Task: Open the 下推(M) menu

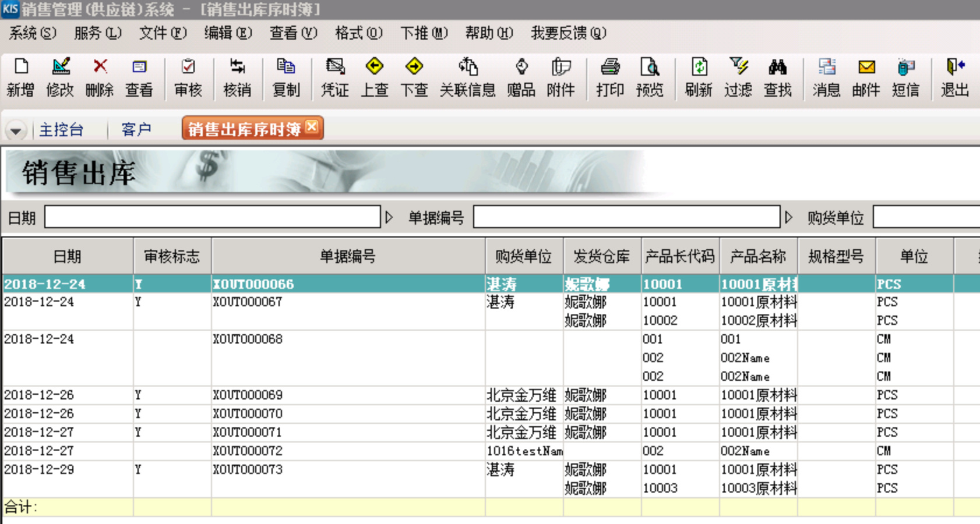Action: (425, 33)
